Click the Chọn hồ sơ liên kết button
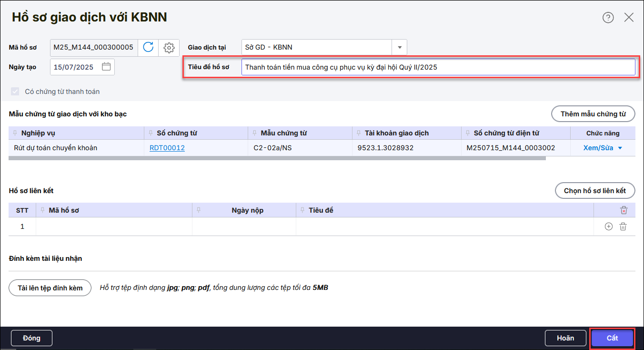Image resolution: width=644 pixels, height=350 pixels. tap(595, 191)
